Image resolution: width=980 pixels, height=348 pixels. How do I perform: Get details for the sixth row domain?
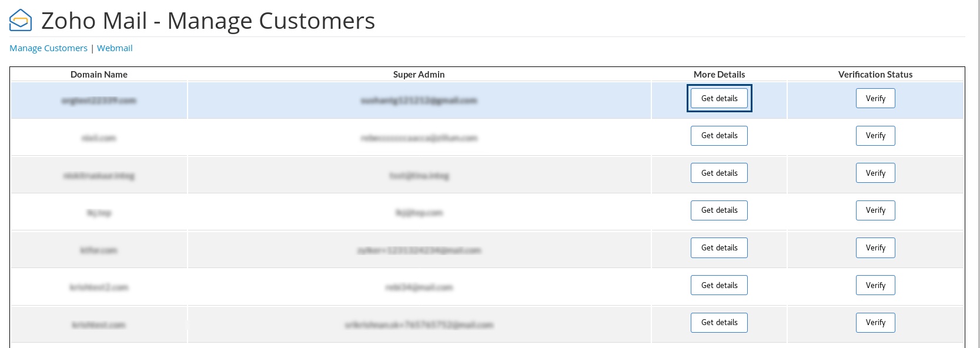pos(719,285)
